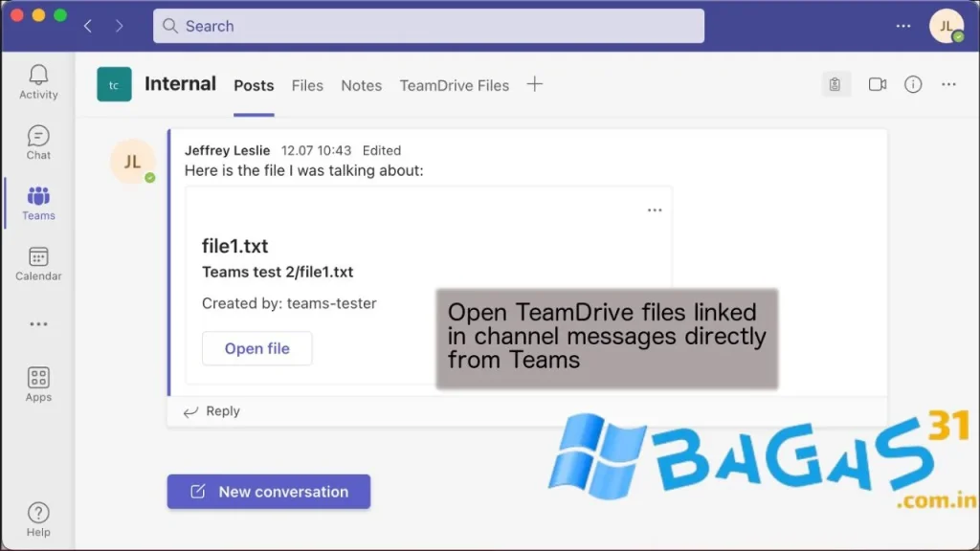The width and height of the screenshot is (980, 551).
Task: Show more apps via sidebar ellipsis
Action: click(38, 323)
